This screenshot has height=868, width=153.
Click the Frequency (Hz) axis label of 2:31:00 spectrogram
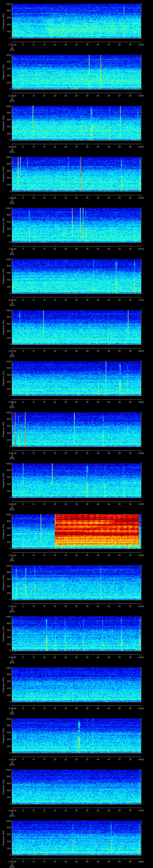pyautogui.click(x=3, y=21)
